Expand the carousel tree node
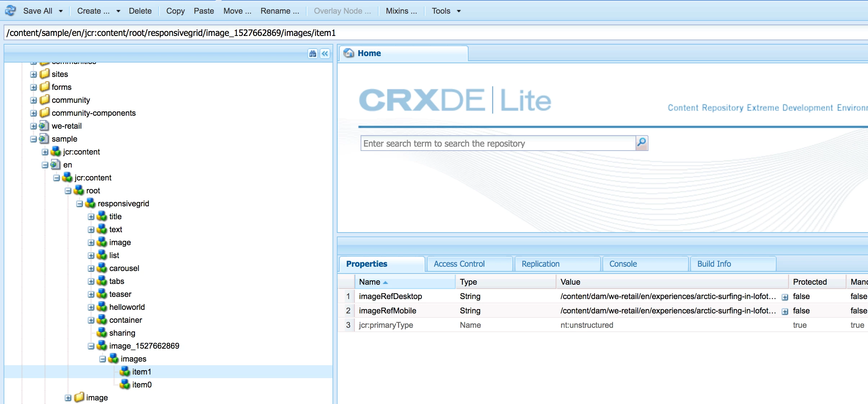868x404 pixels. pos(91,268)
